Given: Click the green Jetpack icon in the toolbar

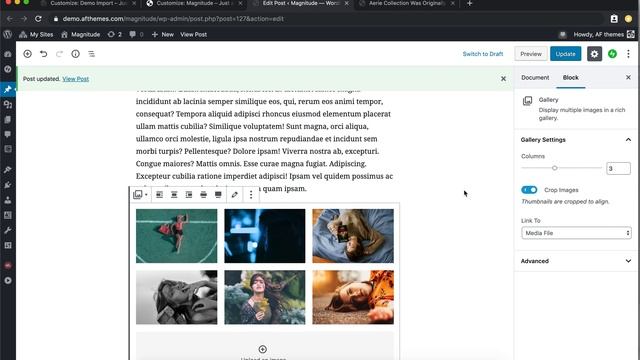Looking at the screenshot, I should 612,54.
